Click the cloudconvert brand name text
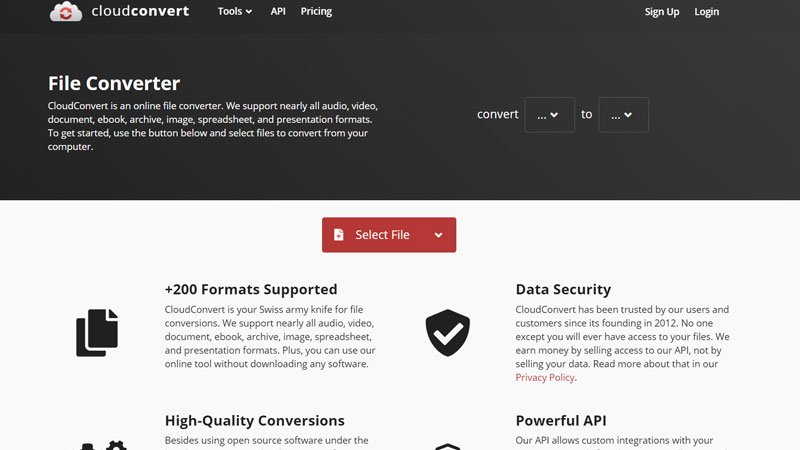800x450 pixels. (x=140, y=11)
